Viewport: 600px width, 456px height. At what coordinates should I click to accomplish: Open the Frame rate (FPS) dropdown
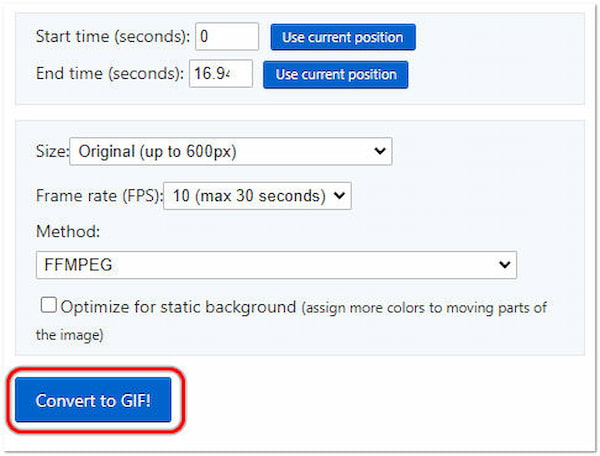pyautogui.click(x=257, y=195)
